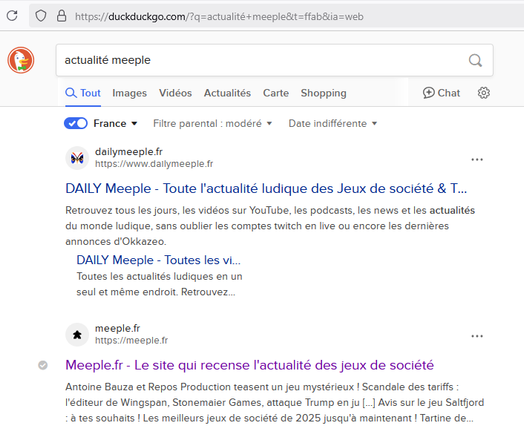Click the https://www.dailymeeple.fr URL
524x440 pixels.
[x=154, y=164]
